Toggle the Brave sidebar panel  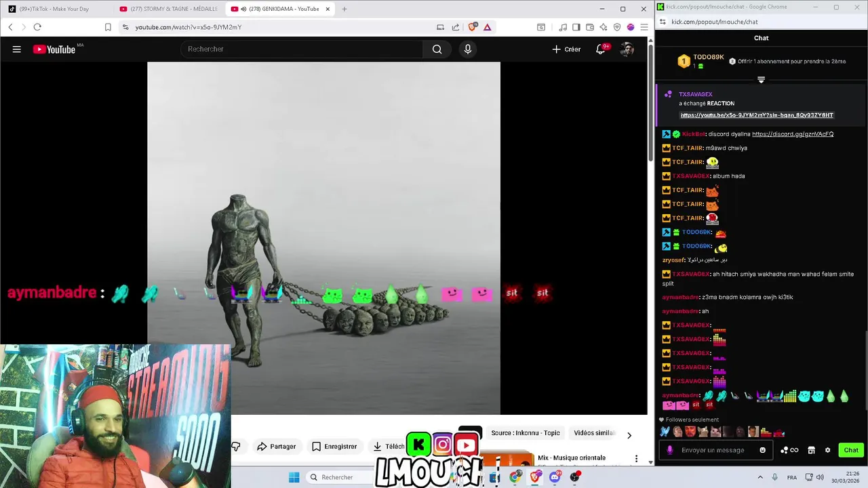[576, 27]
